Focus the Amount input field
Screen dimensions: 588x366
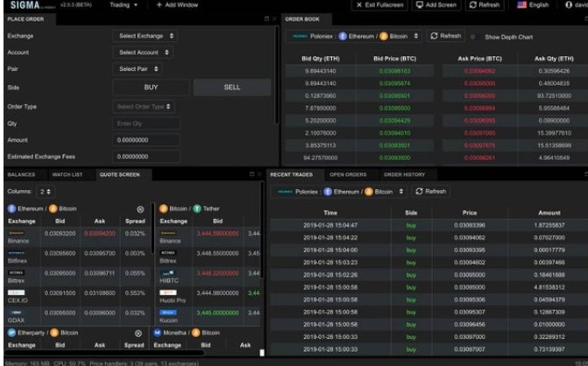click(146, 140)
